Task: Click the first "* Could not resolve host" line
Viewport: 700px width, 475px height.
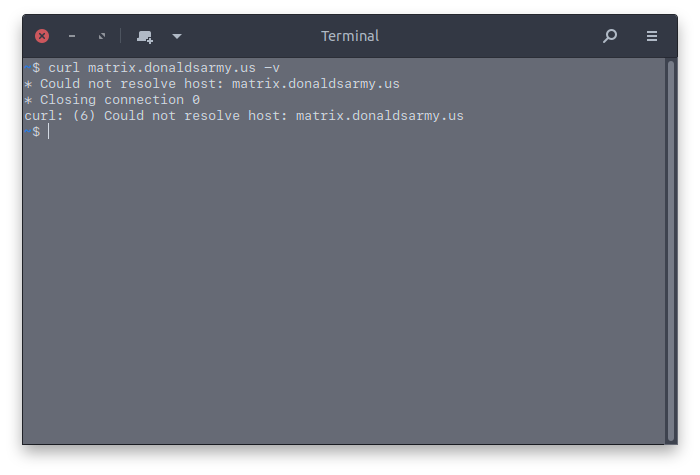Action: click(x=212, y=83)
